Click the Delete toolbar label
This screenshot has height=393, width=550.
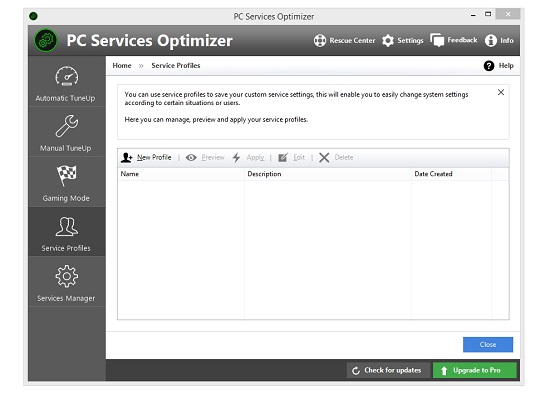(x=344, y=158)
